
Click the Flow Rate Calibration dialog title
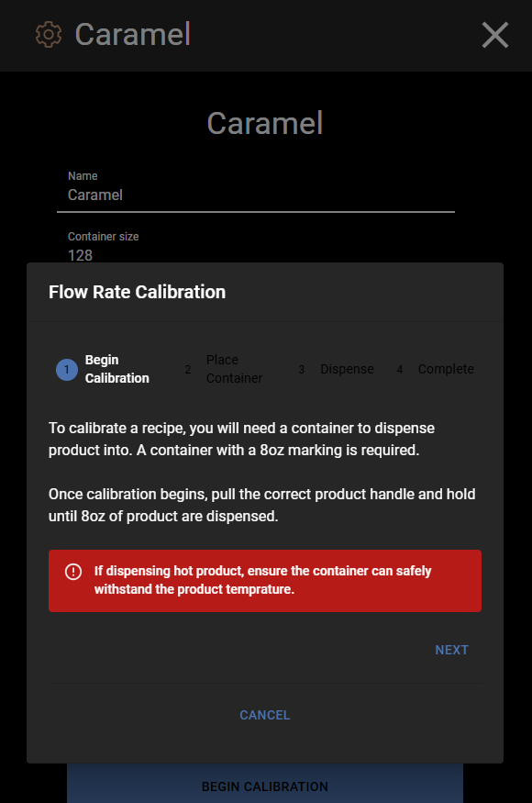click(136, 292)
